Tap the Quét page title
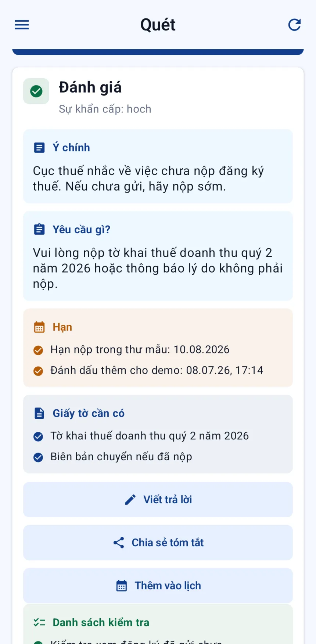316x644 pixels. [x=158, y=25]
